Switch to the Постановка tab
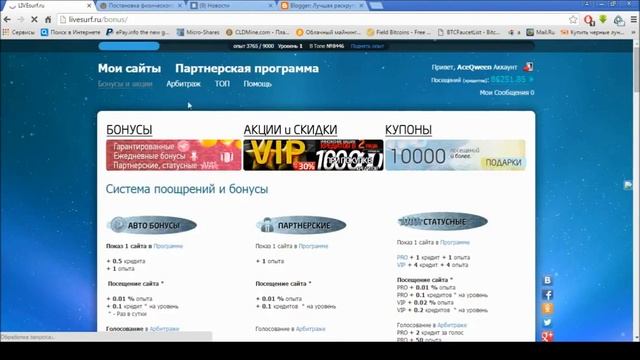 point(141,6)
